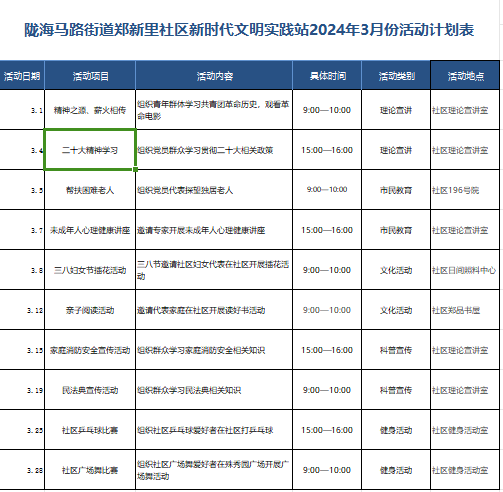Viewport: 503px width, 492px height.
Task: Click the 社区郑品书屋 location cell
Action: (x=465, y=310)
